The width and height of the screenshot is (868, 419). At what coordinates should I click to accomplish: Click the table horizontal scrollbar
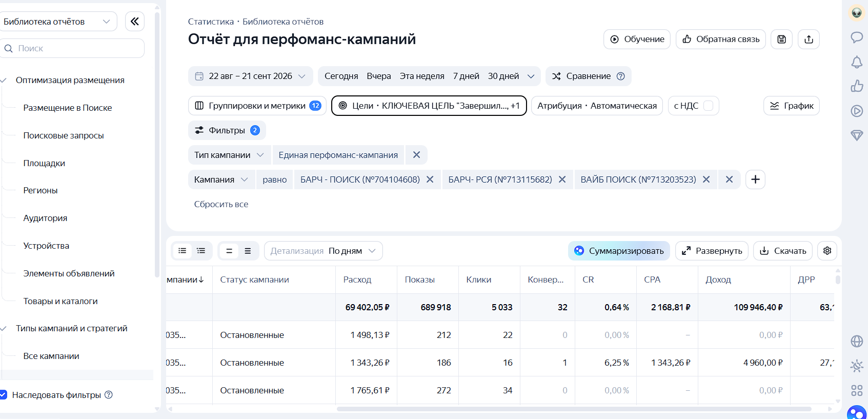574,409
